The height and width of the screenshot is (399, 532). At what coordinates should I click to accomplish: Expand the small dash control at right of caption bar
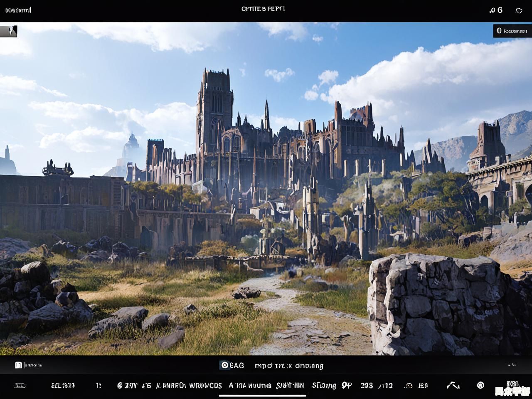[512, 365]
